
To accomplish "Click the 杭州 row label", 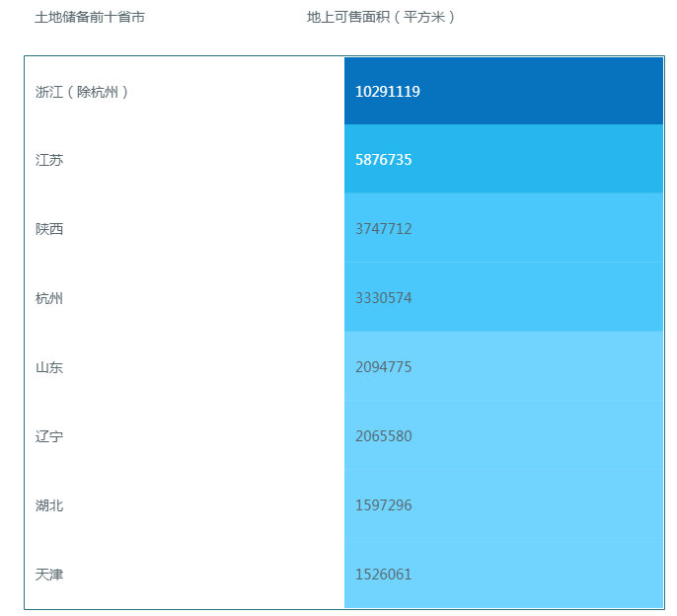I will (x=49, y=298).
